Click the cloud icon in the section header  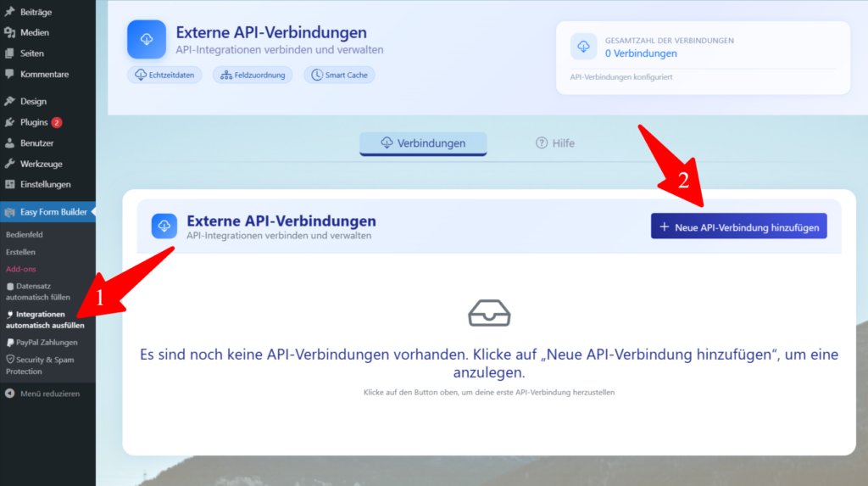pos(164,226)
